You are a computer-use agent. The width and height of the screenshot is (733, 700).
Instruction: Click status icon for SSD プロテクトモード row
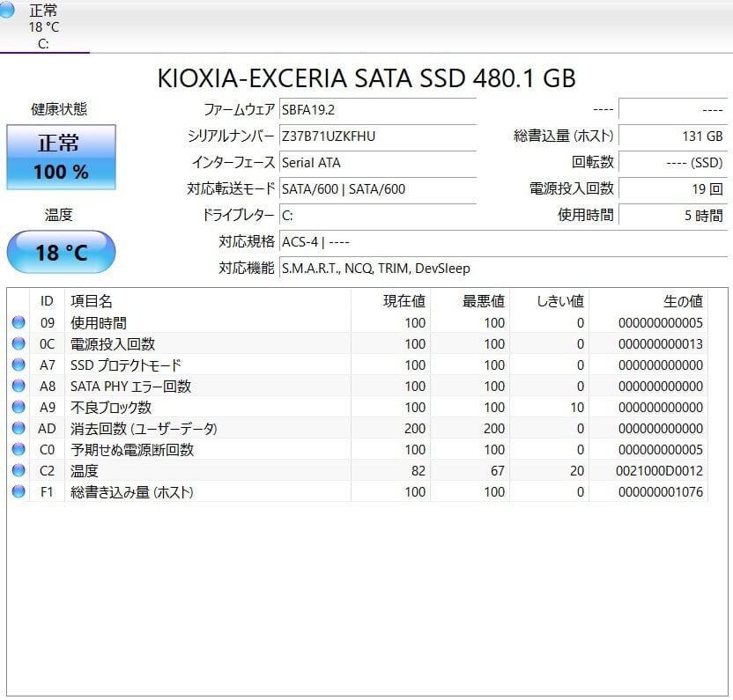point(19,365)
